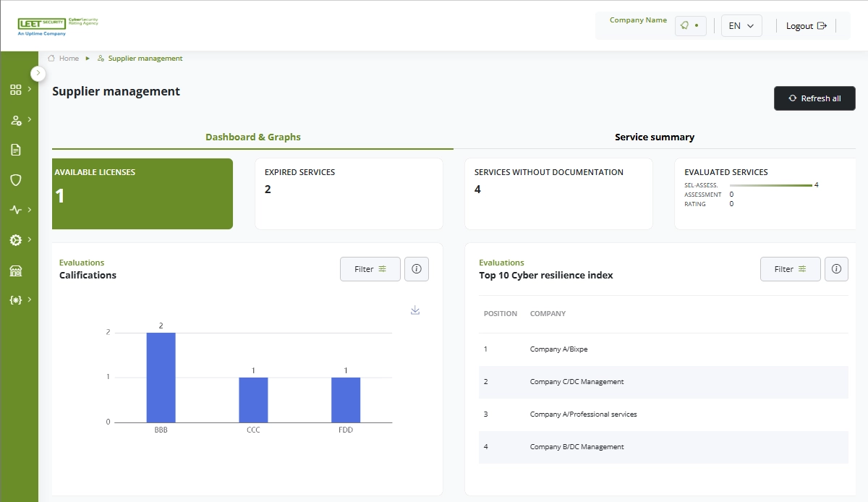Open the supplier management user-gear sidebar icon

click(x=15, y=120)
